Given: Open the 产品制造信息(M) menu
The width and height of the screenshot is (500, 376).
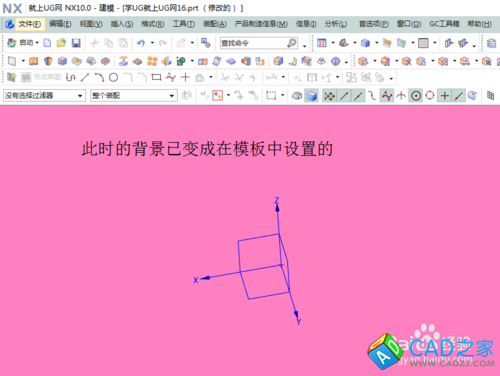Looking at the screenshot, I should (261, 24).
